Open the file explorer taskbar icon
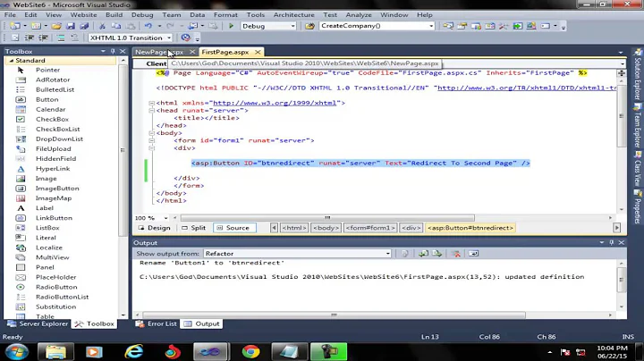This screenshot has height=361, width=644. tap(55, 351)
